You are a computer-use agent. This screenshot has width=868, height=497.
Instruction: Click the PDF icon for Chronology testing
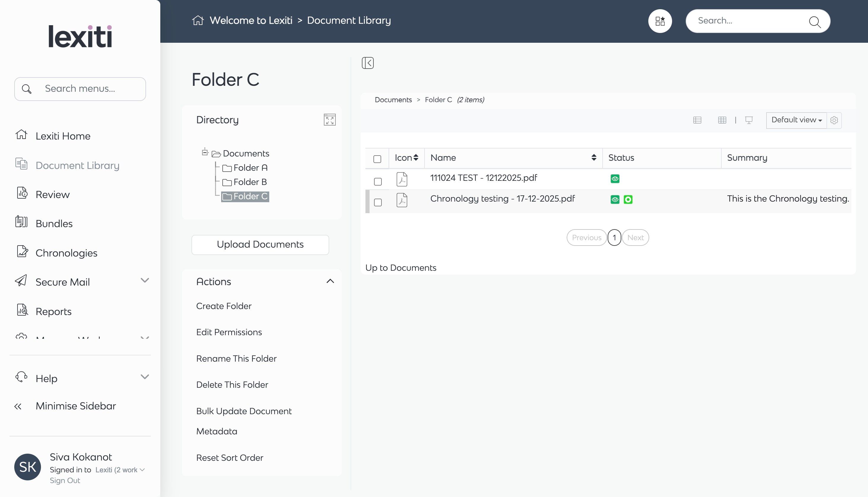point(402,200)
